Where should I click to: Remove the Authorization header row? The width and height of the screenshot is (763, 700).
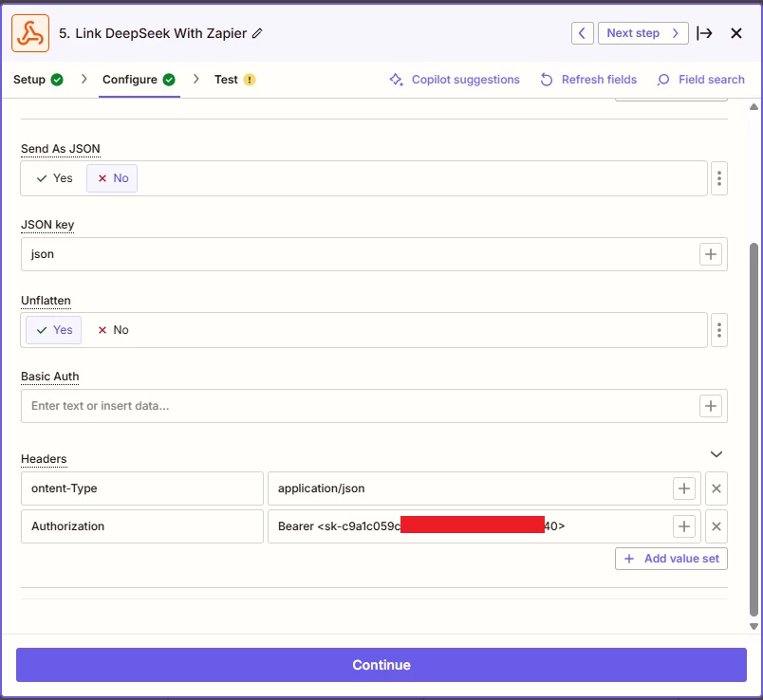click(716, 526)
